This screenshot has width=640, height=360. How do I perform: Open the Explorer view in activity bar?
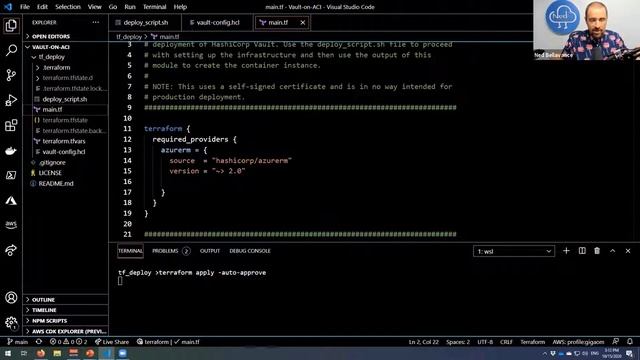tap(11, 26)
